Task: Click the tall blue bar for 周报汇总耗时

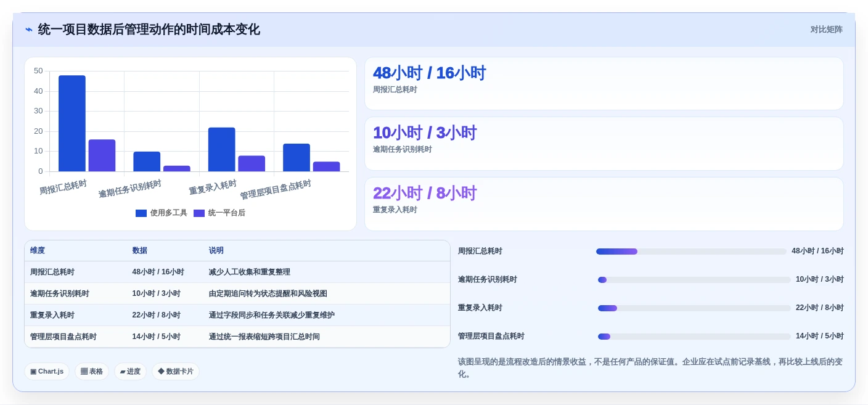Action: (72, 123)
